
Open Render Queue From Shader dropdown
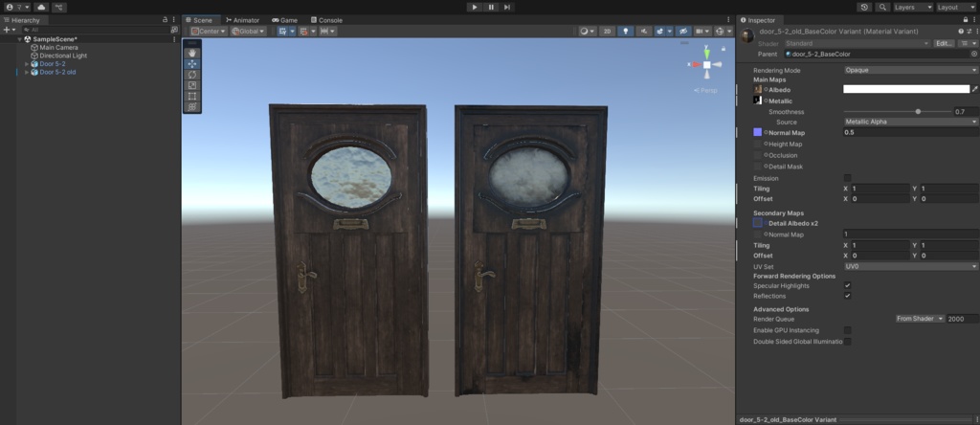[920, 319]
